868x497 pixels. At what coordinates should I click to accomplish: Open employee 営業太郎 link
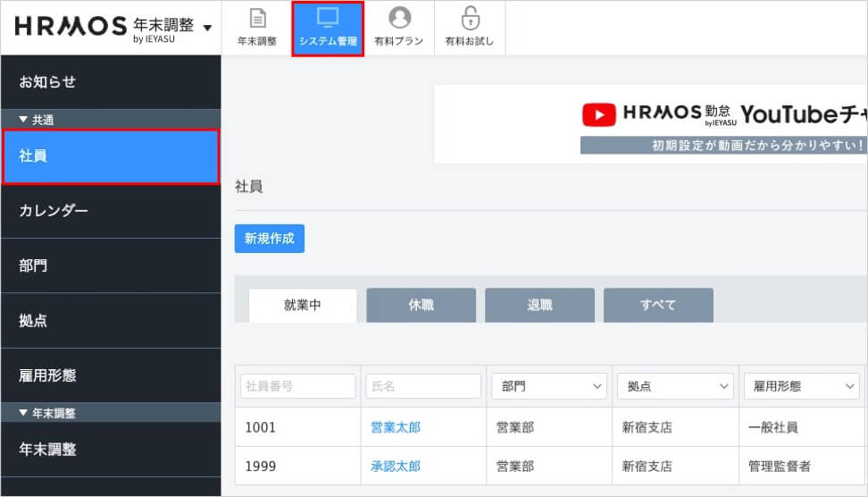pos(396,427)
